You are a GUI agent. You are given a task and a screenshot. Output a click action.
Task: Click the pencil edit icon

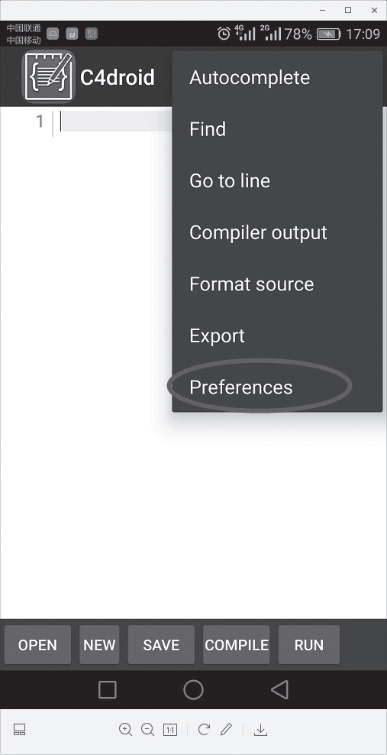click(x=226, y=729)
